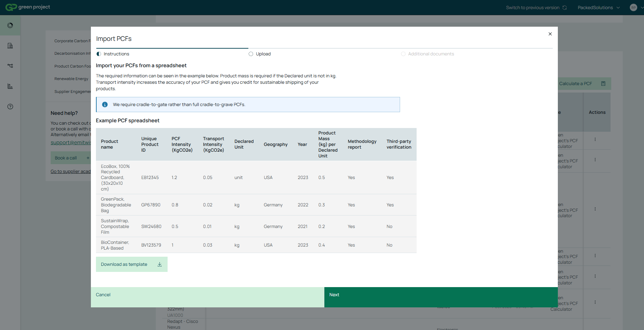Click the info icon in the cradle-to-gate notice
644x330 pixels.
(x=105, y=105)
